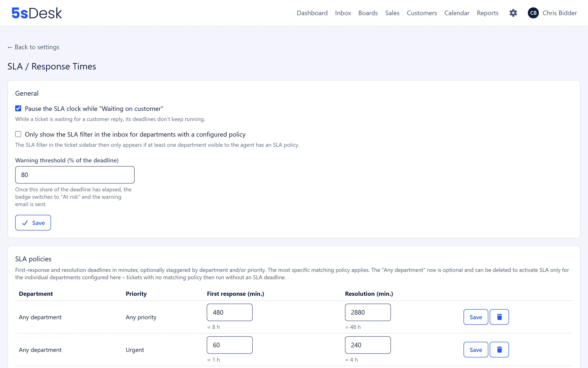Click the SLA / Response Times heading

[52, 66]
